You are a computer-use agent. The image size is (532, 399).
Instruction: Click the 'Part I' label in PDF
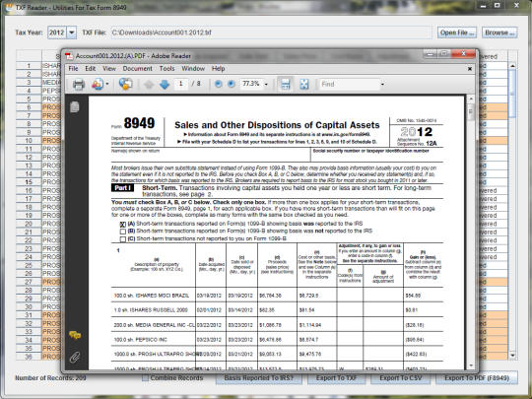122,188
